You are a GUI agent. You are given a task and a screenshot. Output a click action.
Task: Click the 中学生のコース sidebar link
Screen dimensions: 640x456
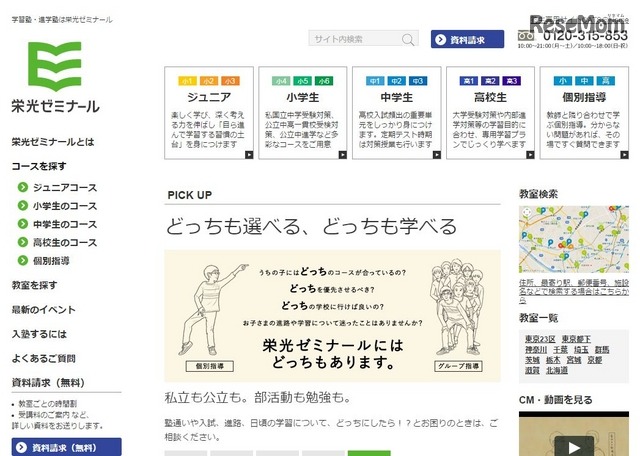point(65,225)
